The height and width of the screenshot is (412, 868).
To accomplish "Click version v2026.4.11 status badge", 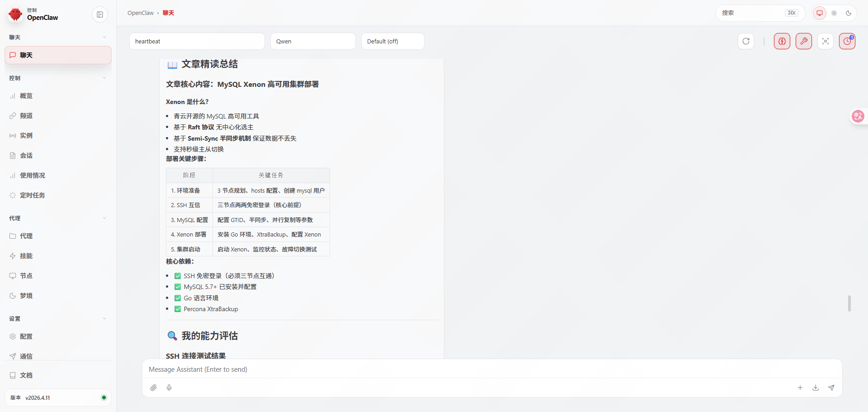I will (58, 398).
